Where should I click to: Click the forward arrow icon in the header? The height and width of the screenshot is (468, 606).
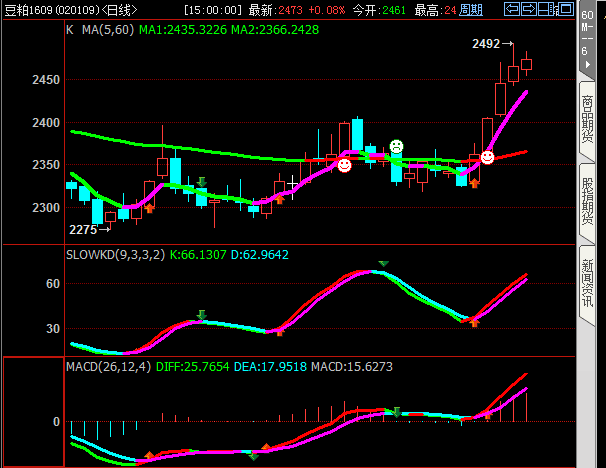528,9
